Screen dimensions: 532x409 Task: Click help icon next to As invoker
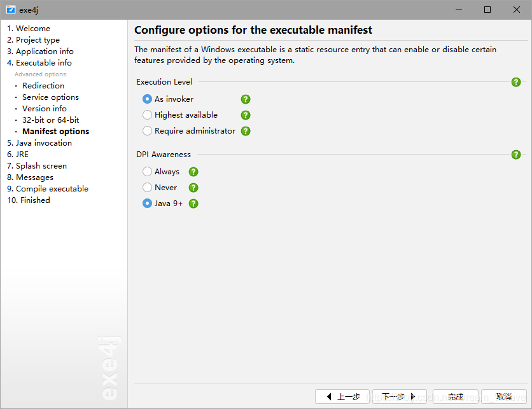pos(246,99)
